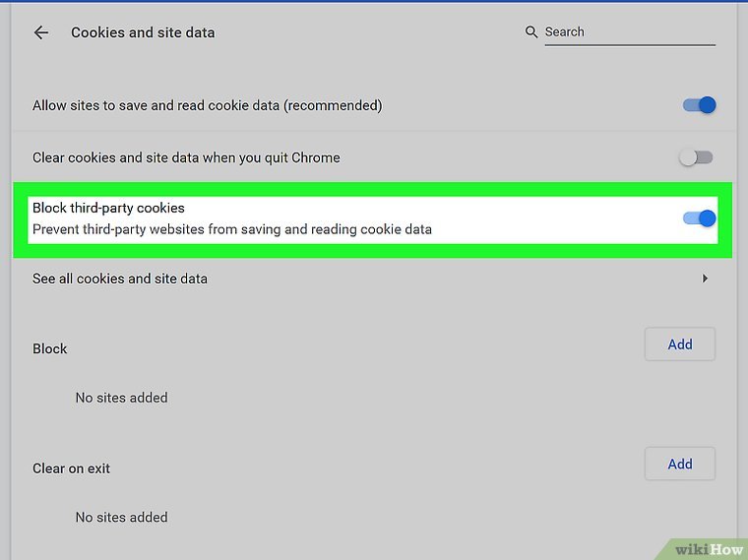
Task: Click the back arrow icon
Action: click(x=41, y=32)
